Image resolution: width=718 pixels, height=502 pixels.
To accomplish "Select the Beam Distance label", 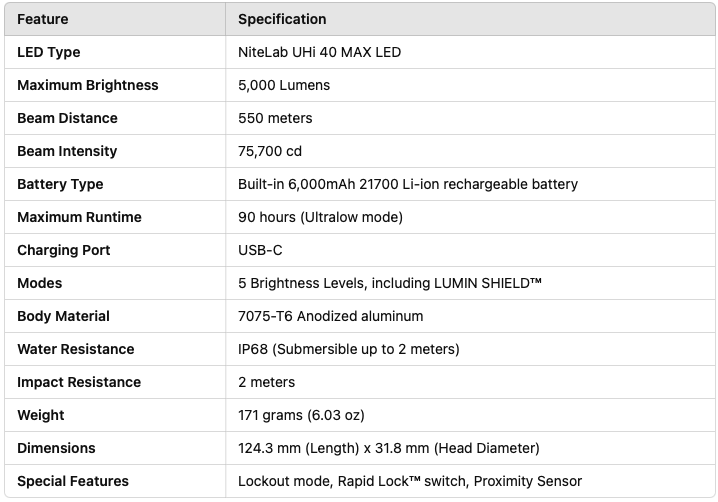I will pyautogui.click(x=67, y=118).
